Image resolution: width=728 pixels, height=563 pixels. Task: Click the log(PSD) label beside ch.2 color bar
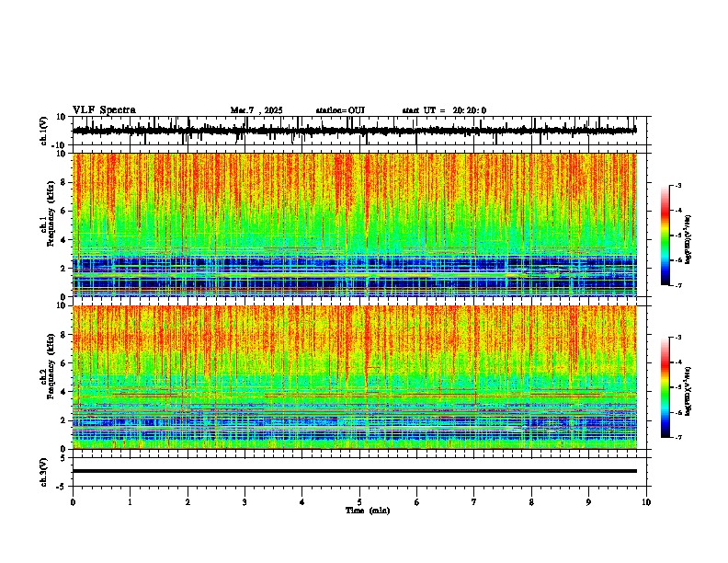click(x=689, y=391)
